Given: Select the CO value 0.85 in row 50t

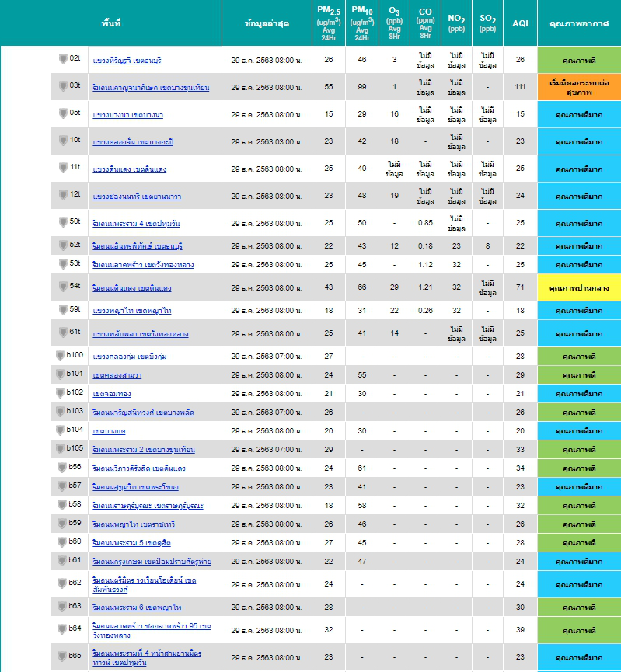Looking at the screenshot, I should point(425,223).
